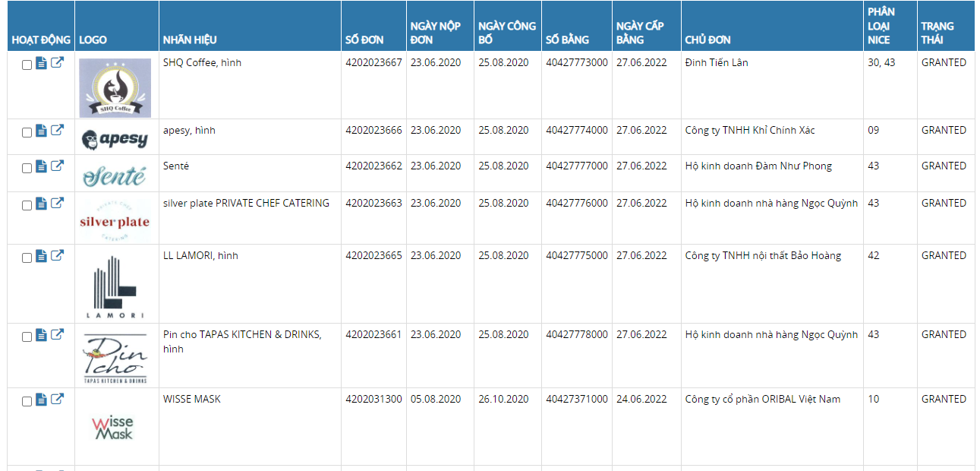Image resolution: width=980 pixels, height=471 pixels.
Task: Open document icon for Pin cho row
Action: [42, 335]
